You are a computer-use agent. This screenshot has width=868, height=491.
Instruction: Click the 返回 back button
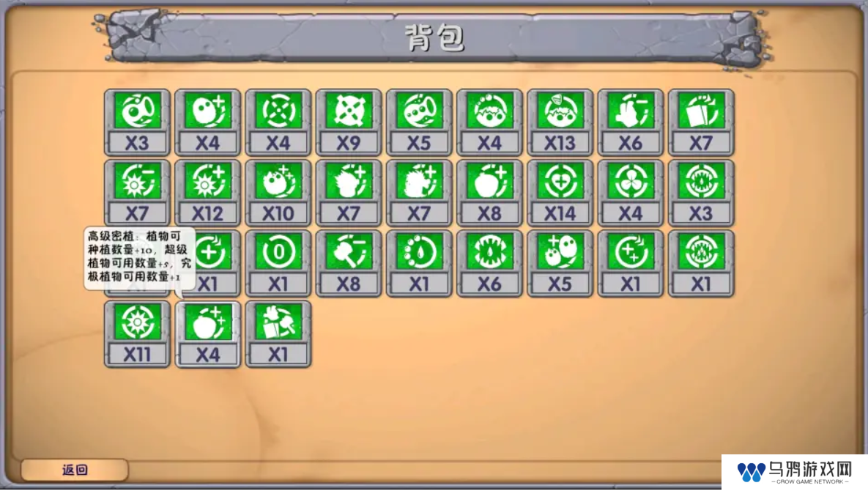(75, 470)
